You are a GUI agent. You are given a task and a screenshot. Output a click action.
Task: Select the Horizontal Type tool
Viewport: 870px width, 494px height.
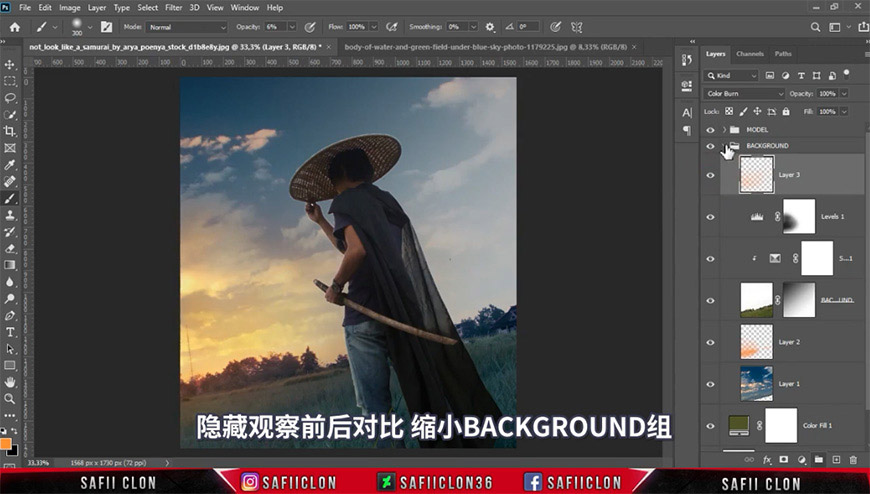(10, 332)
